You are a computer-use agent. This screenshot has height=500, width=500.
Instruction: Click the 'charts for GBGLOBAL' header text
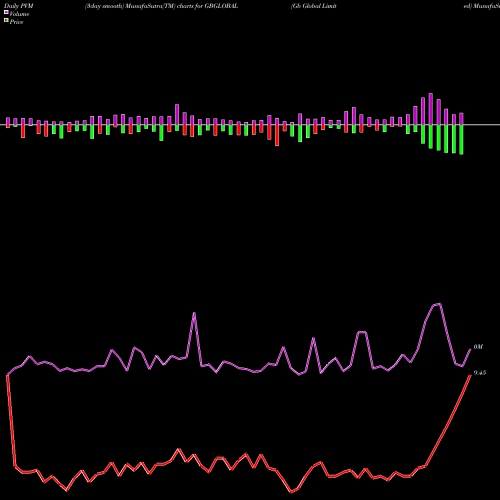[207, 6]
